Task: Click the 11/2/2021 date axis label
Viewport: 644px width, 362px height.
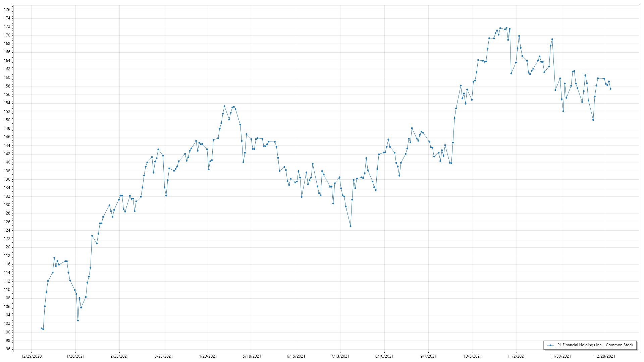Action: coord(517,356)
